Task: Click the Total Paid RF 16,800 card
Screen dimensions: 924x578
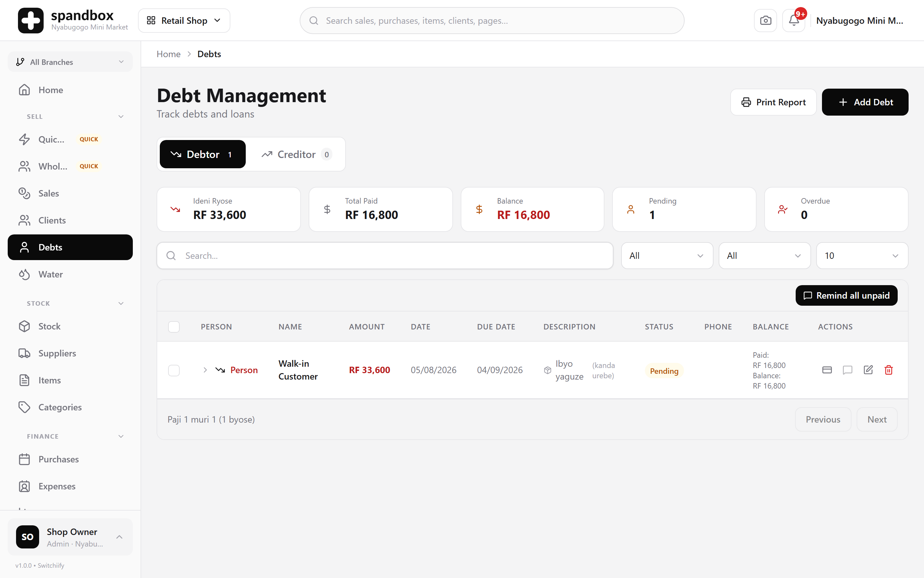Action: pos(381,209)
